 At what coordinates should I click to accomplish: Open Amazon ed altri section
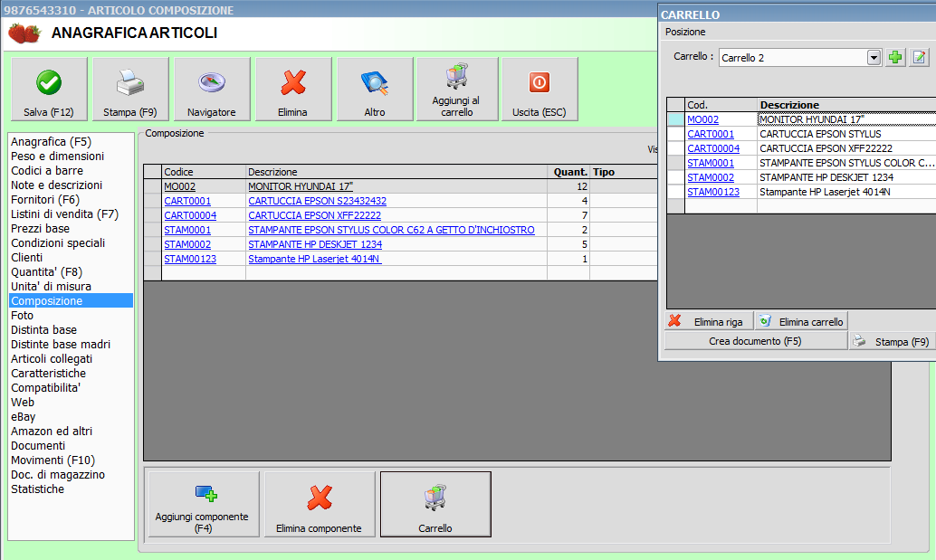52,432
